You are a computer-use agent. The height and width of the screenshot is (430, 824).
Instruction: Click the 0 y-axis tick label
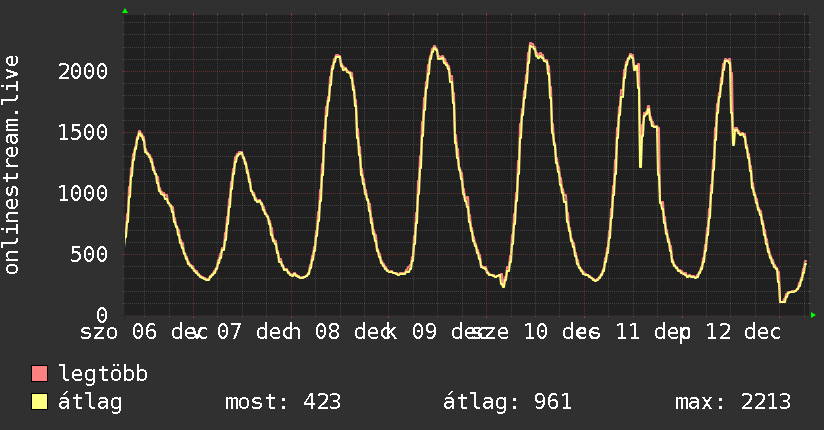[x=104, y=315]
